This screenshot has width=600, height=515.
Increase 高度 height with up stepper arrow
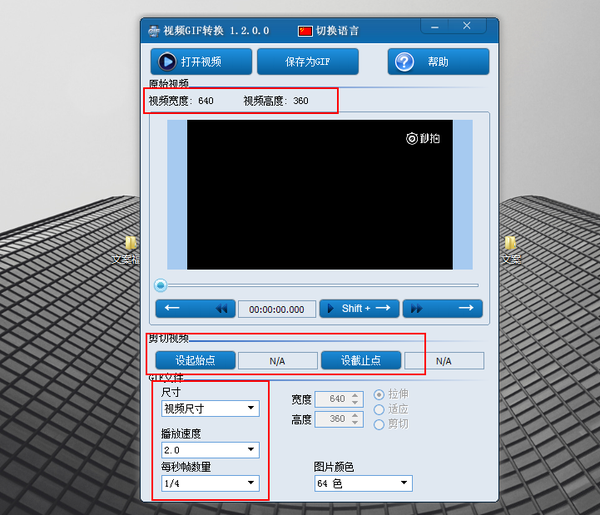pos(355,416)
